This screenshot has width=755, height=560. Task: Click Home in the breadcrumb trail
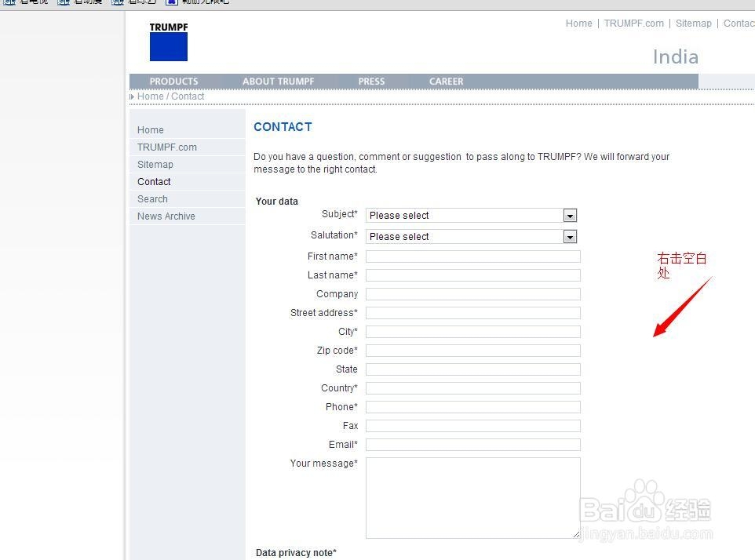click(150, 96)
